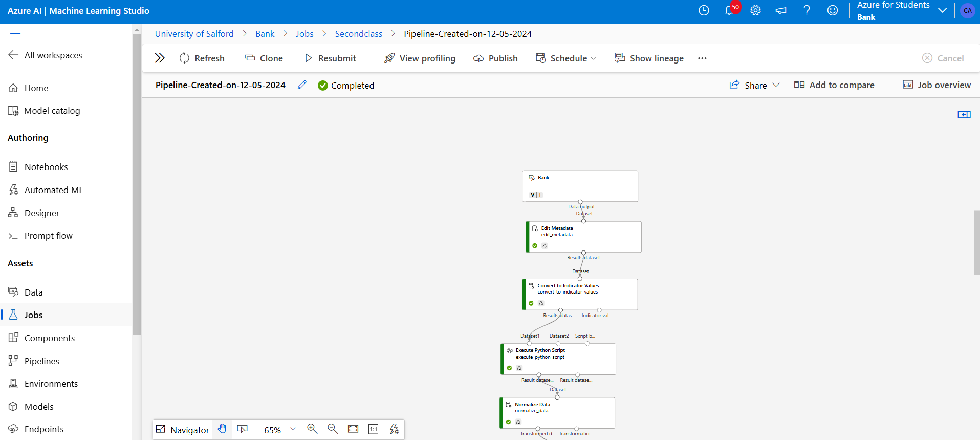The image size is (980, 440).
Task: Expand the right side panel icon
Action: pos(964,115)
